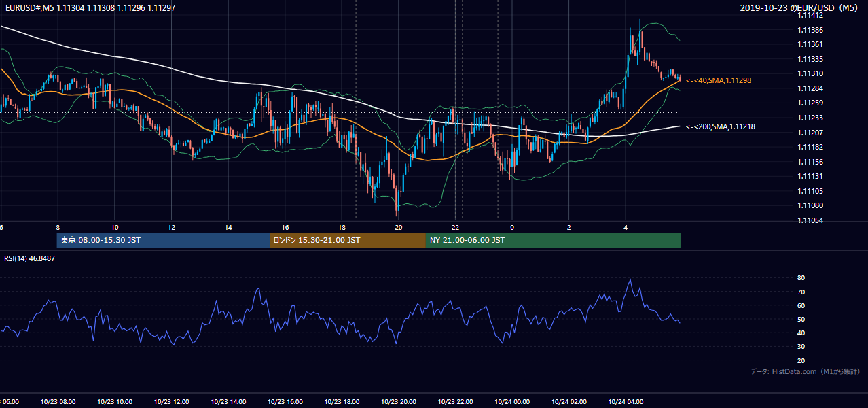The image size is (868, 408).
Task: Click hour label 16 on time axis
Action: pyautogui.click(x=285, y=227)
